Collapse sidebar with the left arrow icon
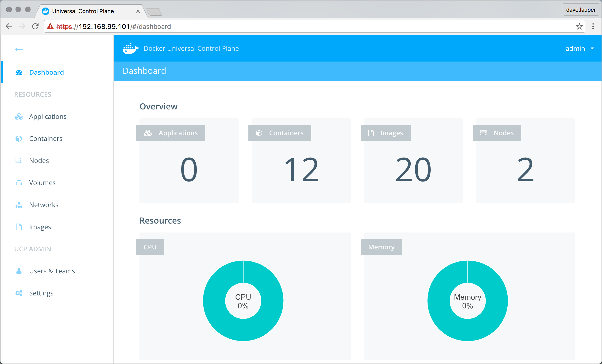Screen dimensions: 602x364 [x=19, y=49]
